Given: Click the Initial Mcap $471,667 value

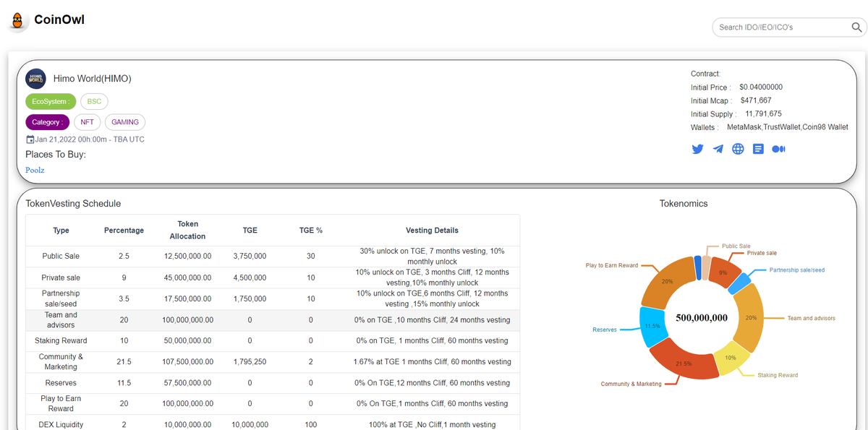Looking at the screenshot, I should pyautogui.click(x=756, y=100).
